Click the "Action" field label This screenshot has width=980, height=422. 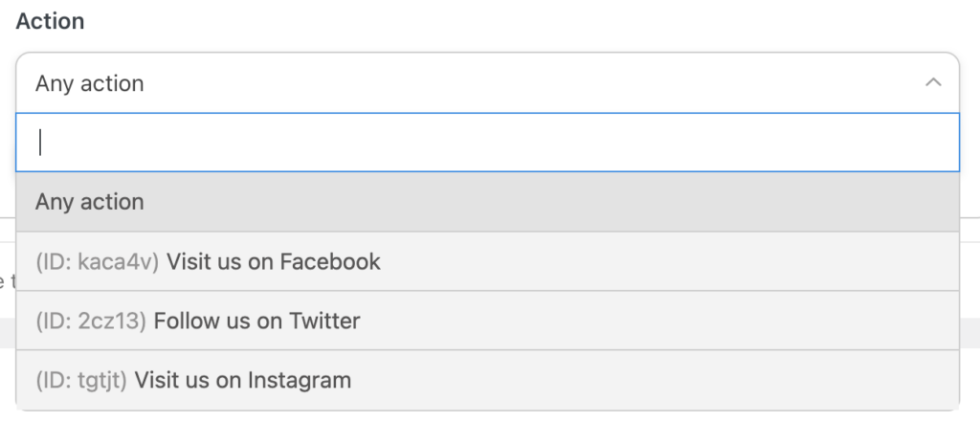tap(50, 21)
